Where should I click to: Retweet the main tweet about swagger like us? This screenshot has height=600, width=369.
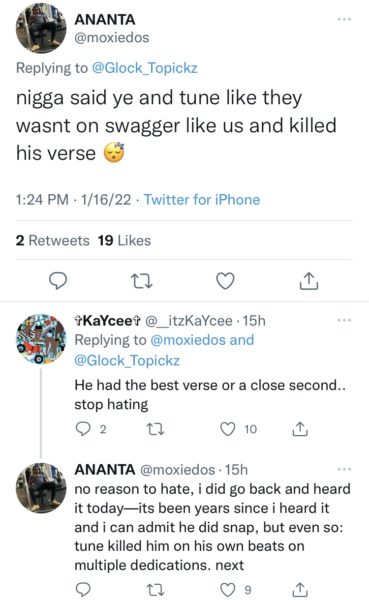[142, 281]
